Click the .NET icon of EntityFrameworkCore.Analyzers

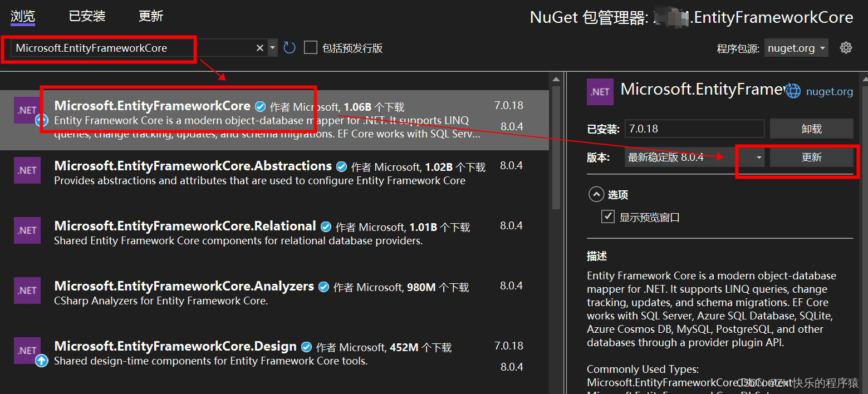(27, 290)
